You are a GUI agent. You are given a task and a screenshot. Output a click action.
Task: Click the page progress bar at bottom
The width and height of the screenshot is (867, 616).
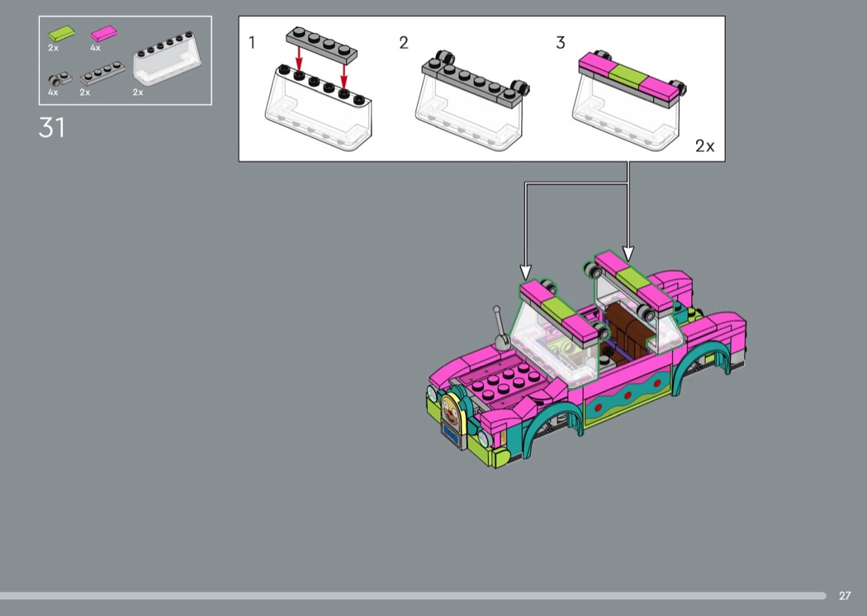(413, 595)
